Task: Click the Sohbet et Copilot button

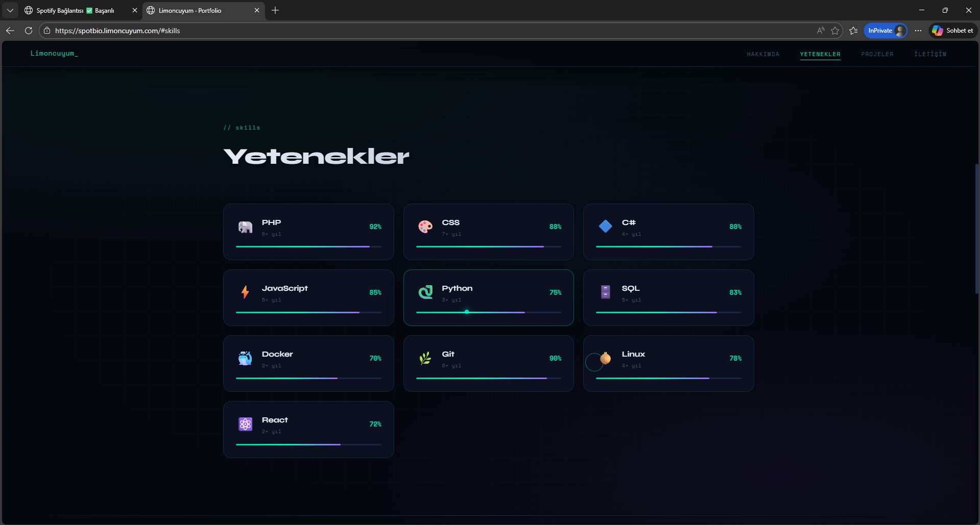Action: tap(952, 31)
